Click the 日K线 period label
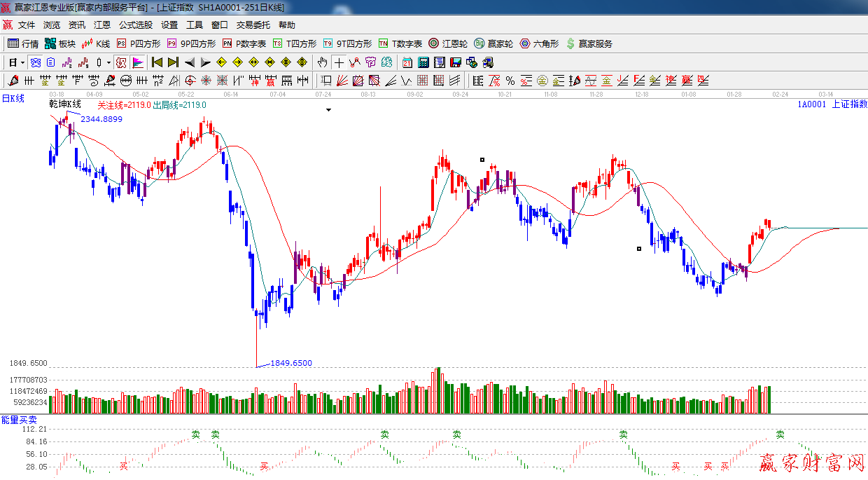The image size is (868, 480). point(13,99)
